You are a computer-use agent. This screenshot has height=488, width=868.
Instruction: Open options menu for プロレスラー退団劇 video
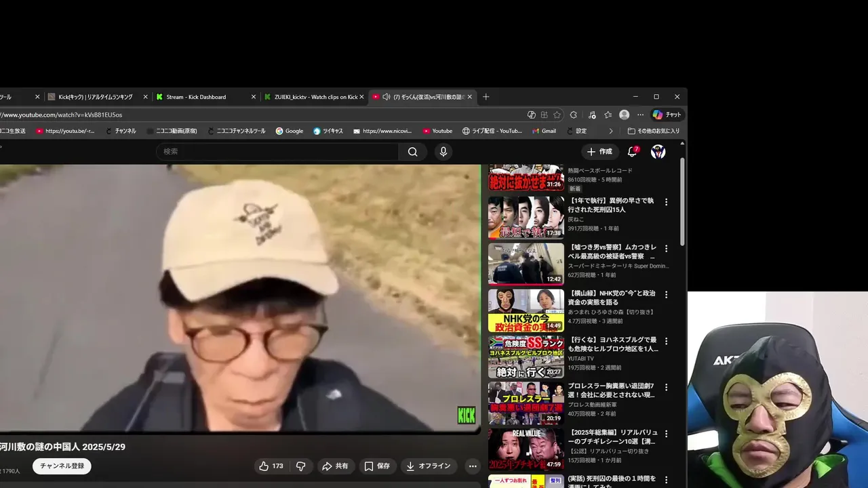pos(666,388)
